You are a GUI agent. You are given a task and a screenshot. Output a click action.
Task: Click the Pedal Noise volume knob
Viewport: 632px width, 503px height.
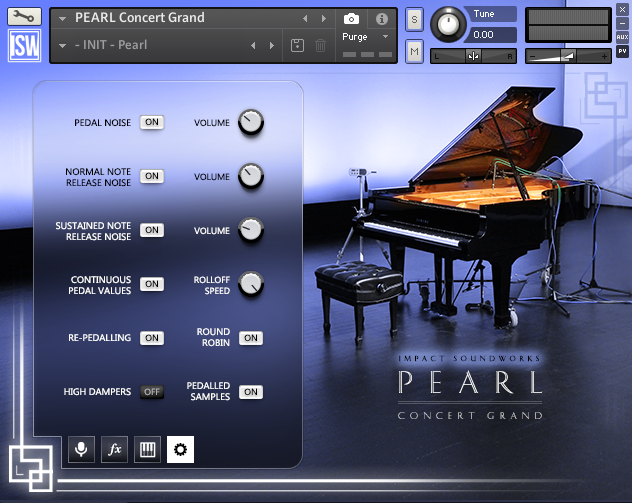251,122
